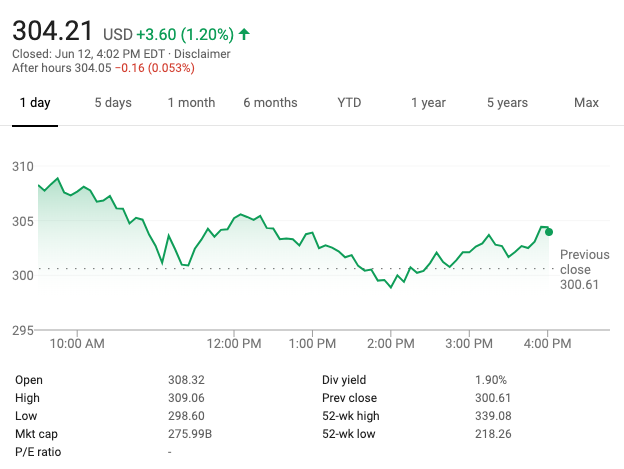
Task: Click the 295 y-axis label
Action: [23, 330]
